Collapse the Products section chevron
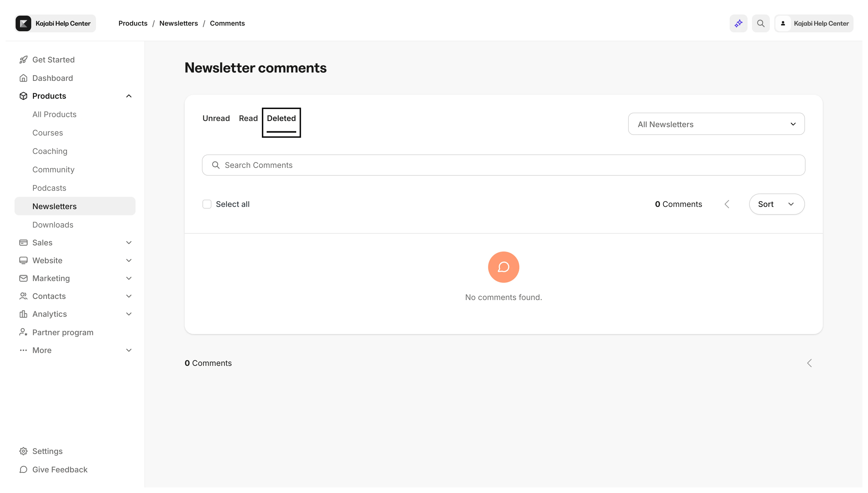Screen dimensions: 868x493 [129, 96]
